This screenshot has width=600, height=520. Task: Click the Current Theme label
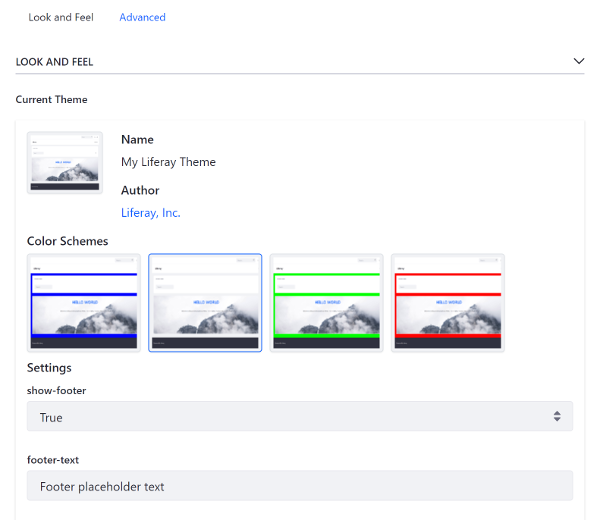point(51,99)
